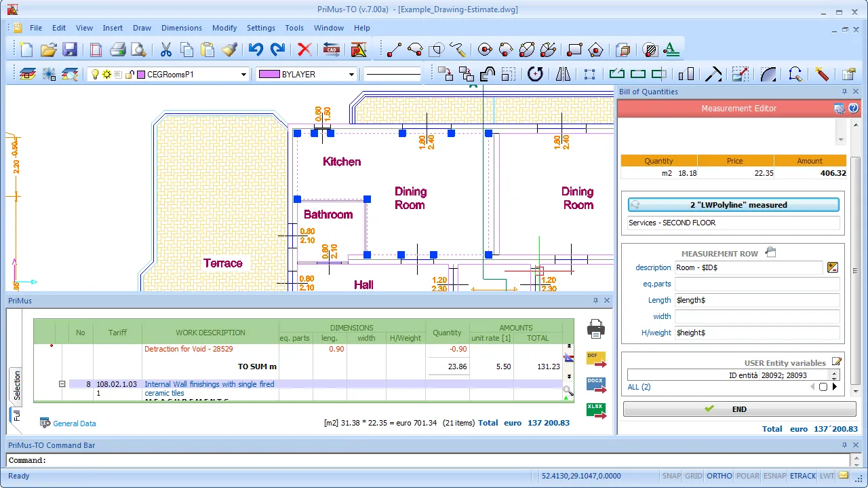
Task: Export the estimate using the DOCX icon
Action: pyautogui.click(x=595, y=383)
